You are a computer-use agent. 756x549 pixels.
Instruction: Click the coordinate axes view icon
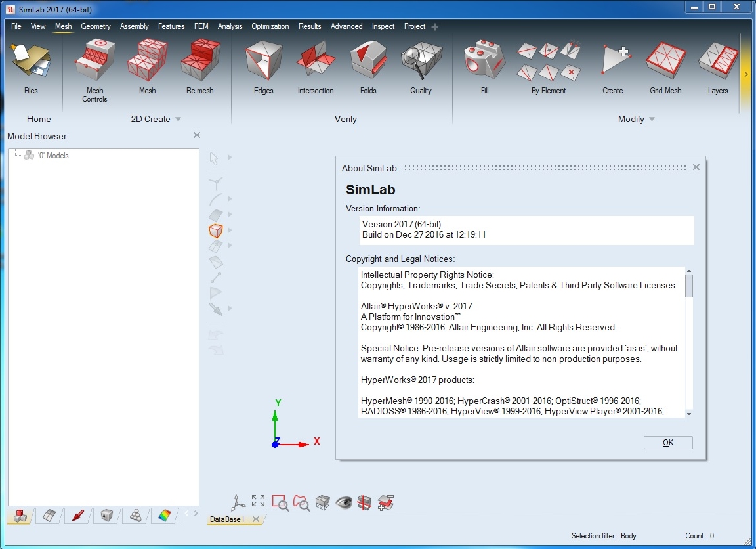point(238,502)
